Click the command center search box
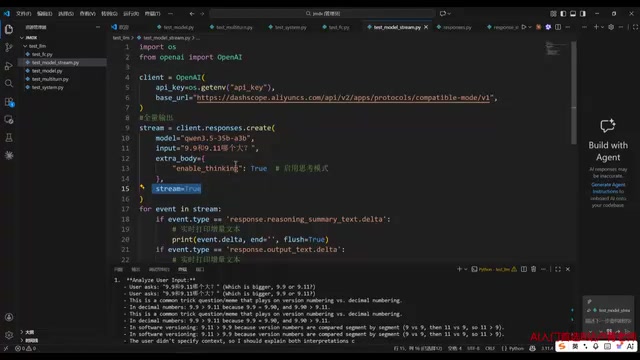Image resolution: width=640 pixels, height=360 pixels. (322, 13)
